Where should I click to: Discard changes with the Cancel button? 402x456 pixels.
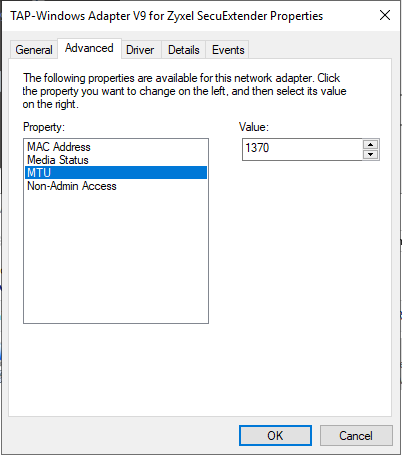[x=356, y=435]
